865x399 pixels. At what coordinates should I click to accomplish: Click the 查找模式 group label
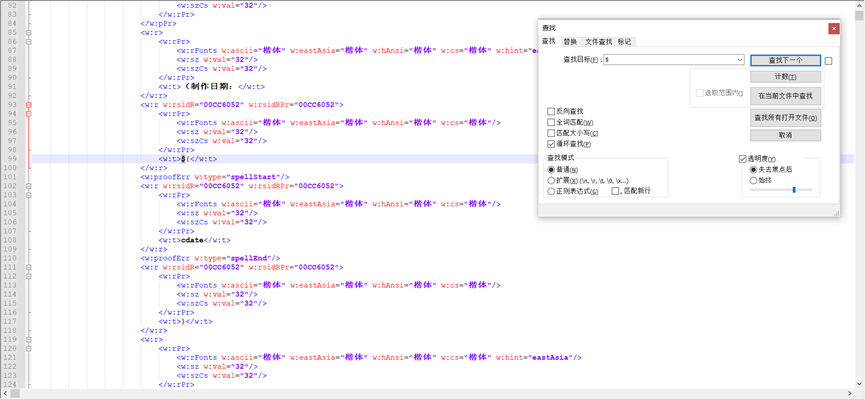(560, 158)
